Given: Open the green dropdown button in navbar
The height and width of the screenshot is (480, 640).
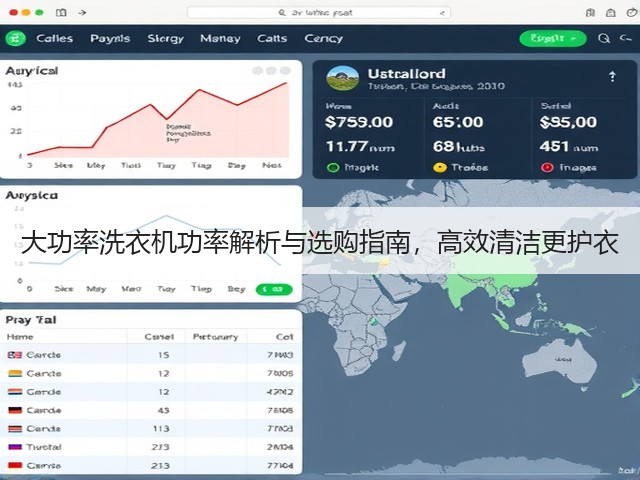Looking at the screenshot, I should [553, 38].
